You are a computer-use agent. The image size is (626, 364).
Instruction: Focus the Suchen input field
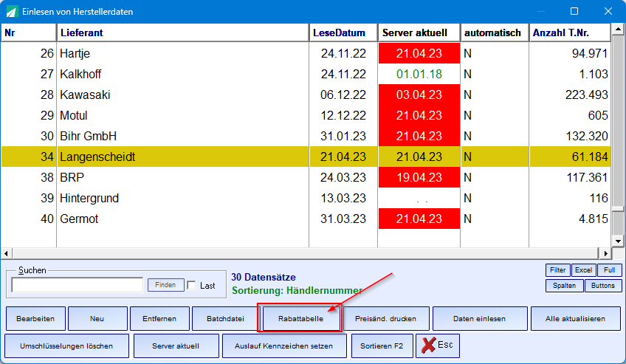pos(77,285)
